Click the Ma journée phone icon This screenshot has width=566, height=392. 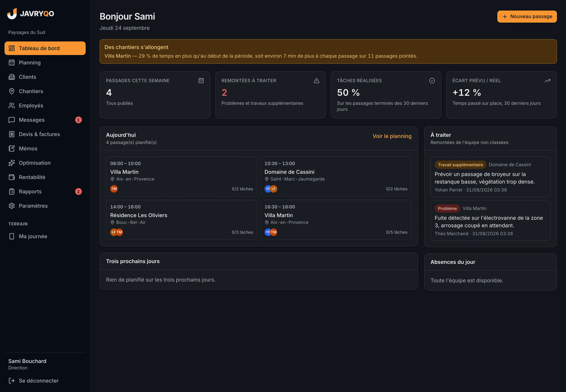click(12, 236)
